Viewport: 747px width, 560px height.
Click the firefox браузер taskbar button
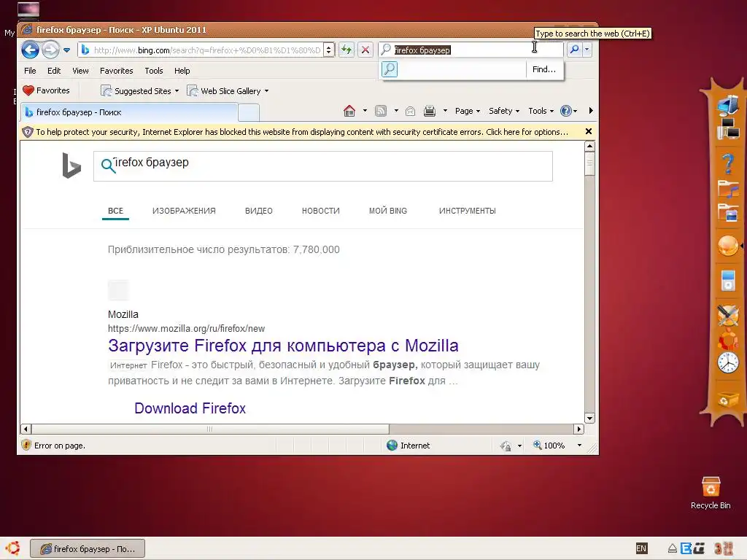pos(88,549)
